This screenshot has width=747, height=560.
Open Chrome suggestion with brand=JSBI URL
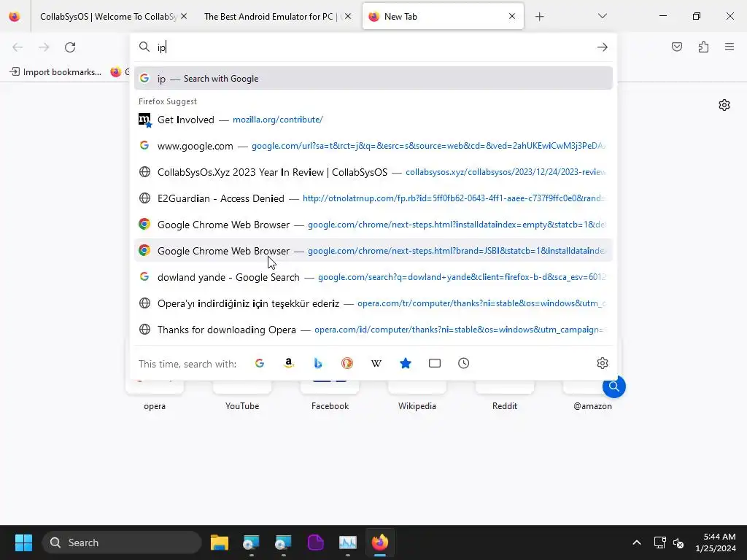(373, 251)
